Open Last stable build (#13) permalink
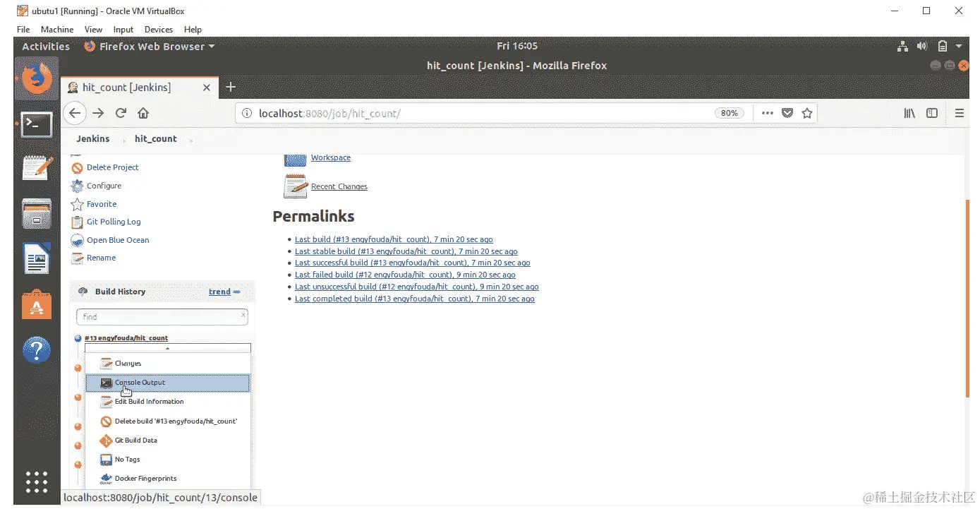The height and width of the screenshot is (509, 980). [x=406, y=251]
